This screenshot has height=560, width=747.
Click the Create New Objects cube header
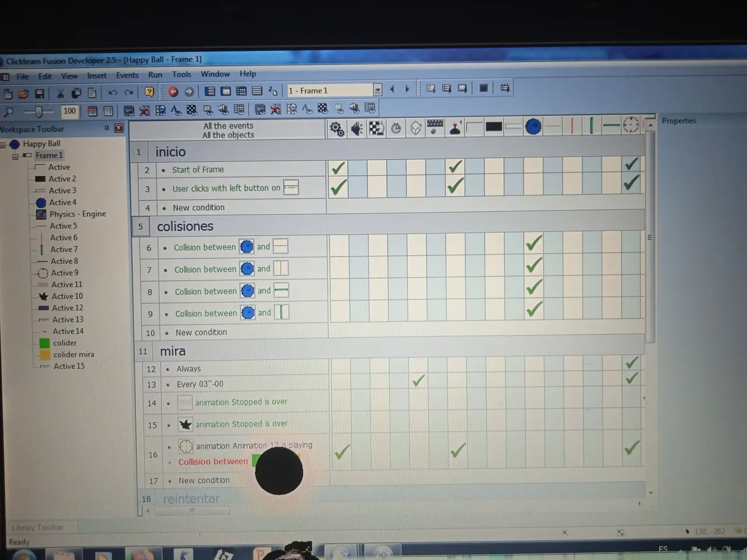click(416, 128)
